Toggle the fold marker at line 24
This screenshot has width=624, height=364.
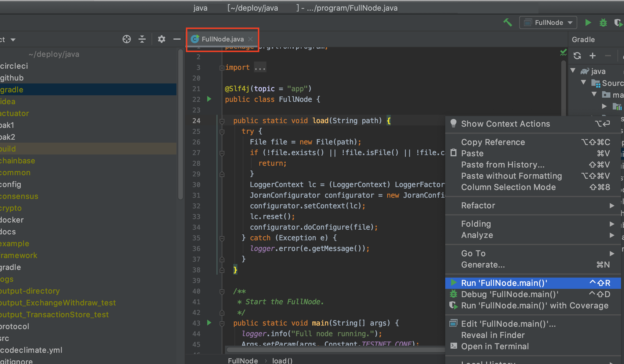tap(222, 121)
